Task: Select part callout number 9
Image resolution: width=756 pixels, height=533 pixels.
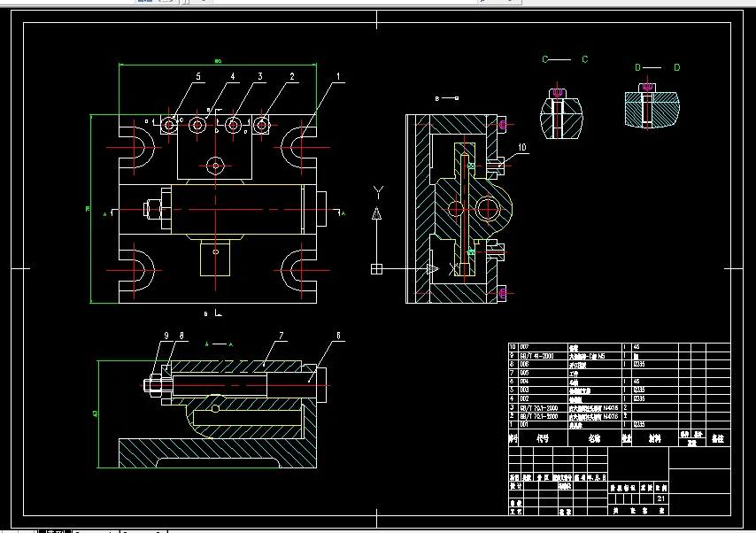Action: 166,336
